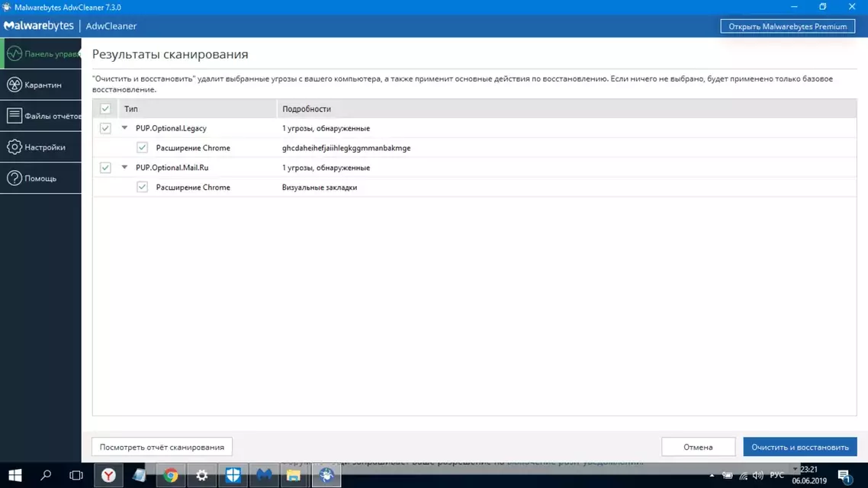Open the Action Center notifications icon
This screenshot has width=868, height=488.
point(844,475)
